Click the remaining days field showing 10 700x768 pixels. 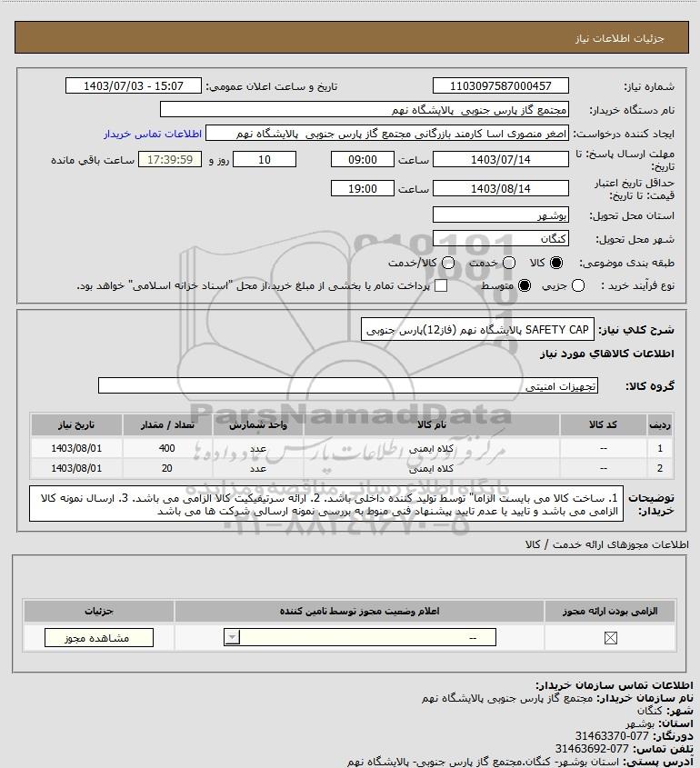coord(265,159)
